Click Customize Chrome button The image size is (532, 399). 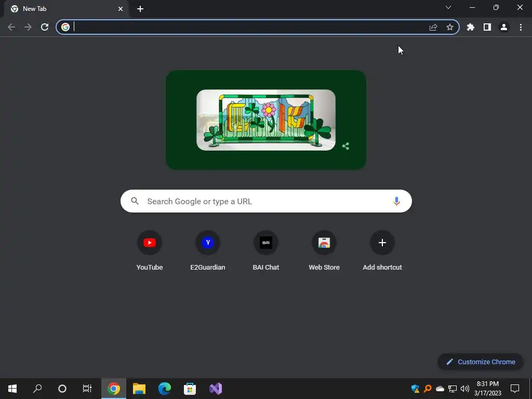click(x=481, y=362)
